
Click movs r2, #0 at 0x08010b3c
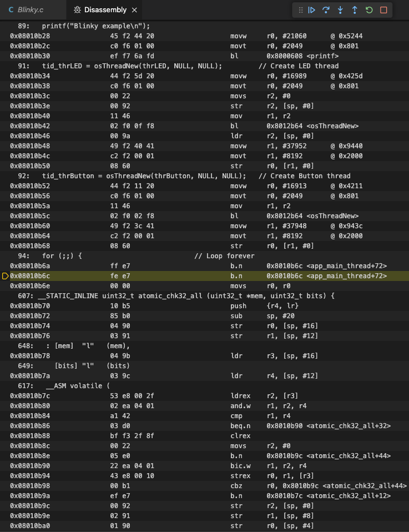[204, 96]
